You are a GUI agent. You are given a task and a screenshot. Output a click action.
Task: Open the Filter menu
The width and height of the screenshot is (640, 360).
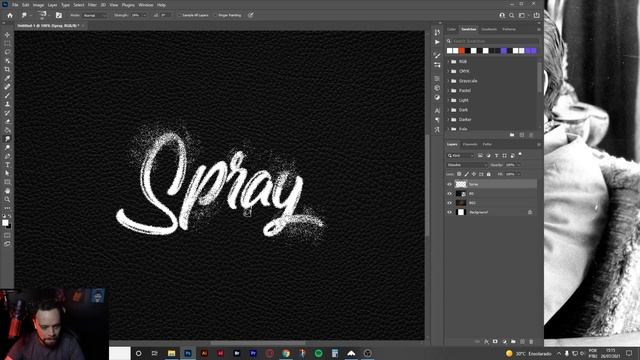click(92, 5)
